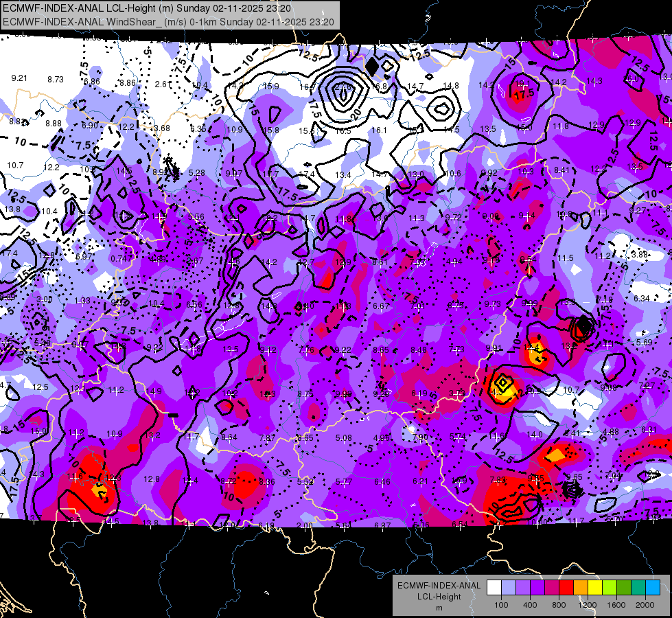This screenshot has width=672, height=618.
Task: Click the map value 19.1
Action: click(523, 84)
